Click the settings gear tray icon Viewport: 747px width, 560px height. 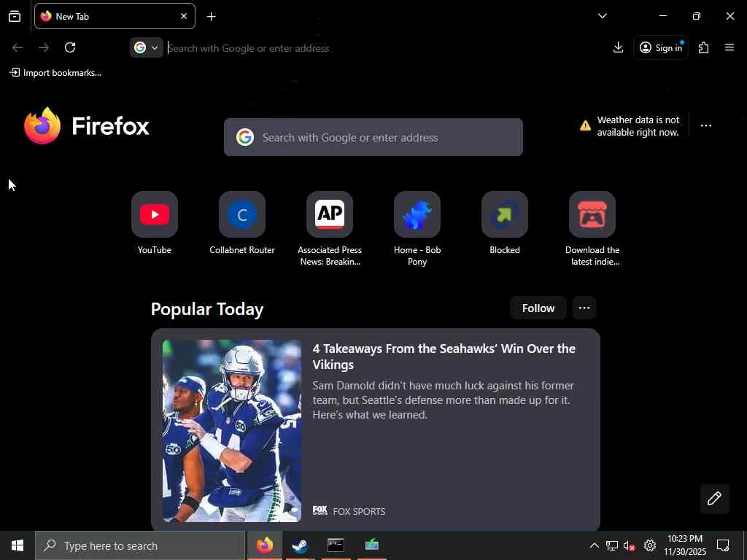point(650,545)
